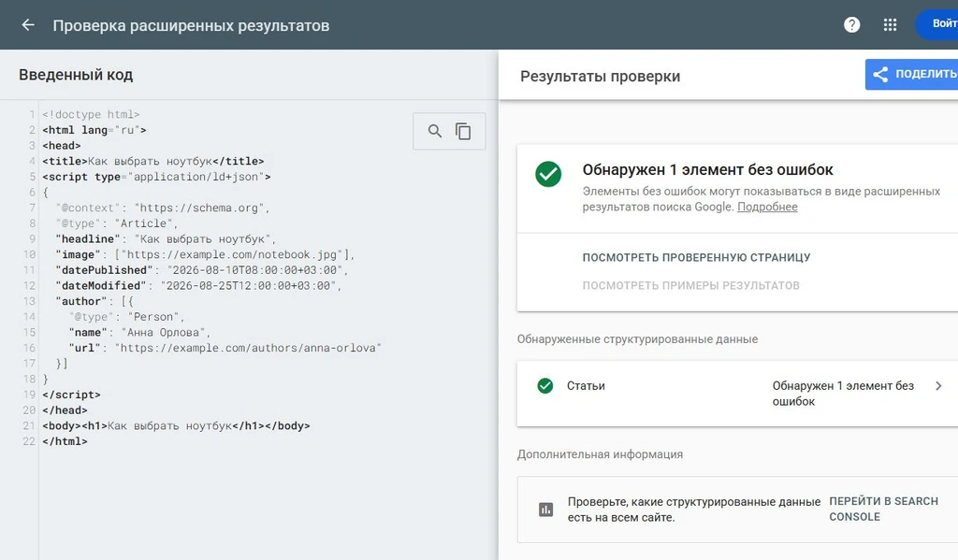Go to Search Console
Screen dimensions: 958x560
pos(883,509)
